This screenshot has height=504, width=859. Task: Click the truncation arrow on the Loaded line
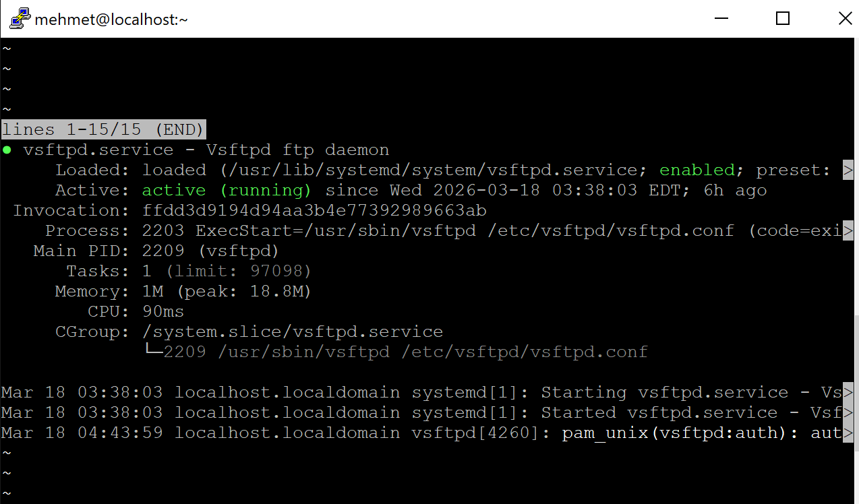[848, 170]
